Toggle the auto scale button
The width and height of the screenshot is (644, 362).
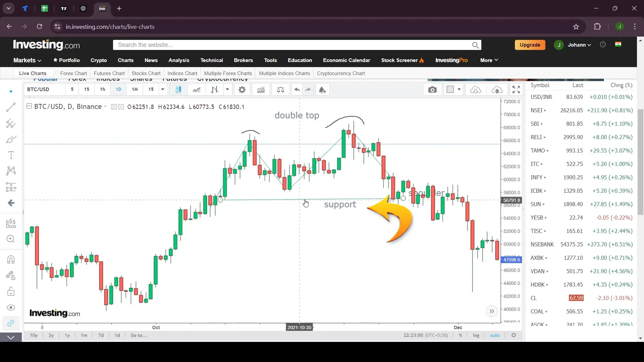pyautogui.click(x=495, y=335)
